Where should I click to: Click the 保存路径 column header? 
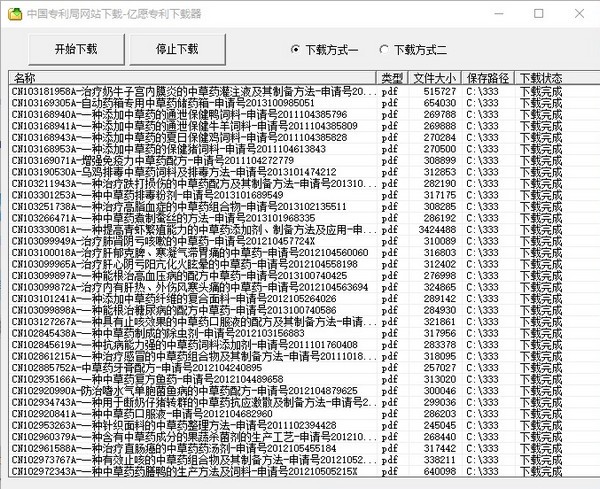pyautogui.click(x=488, y=78)
